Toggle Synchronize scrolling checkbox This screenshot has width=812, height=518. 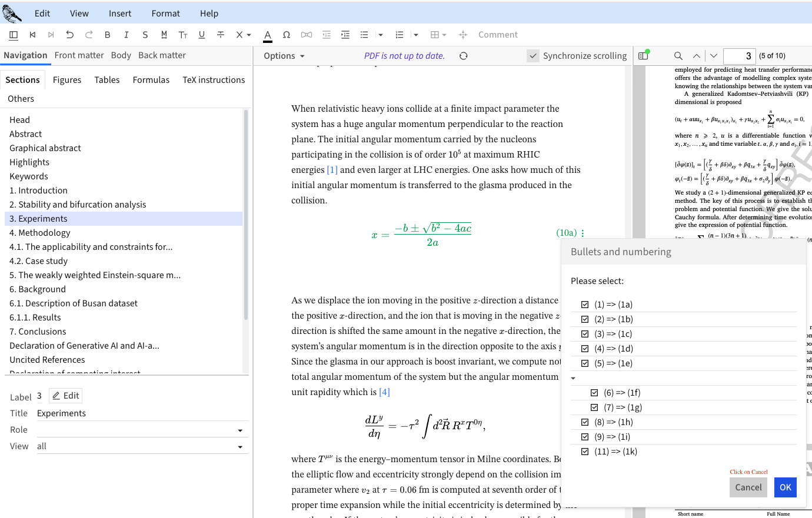(x=533, y=56)
